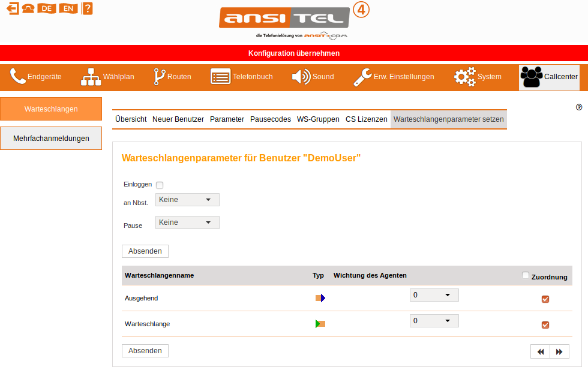This screenshot has height=376, width=588.
Task: Open the help book icon at top
Action: tap(88, 8)
